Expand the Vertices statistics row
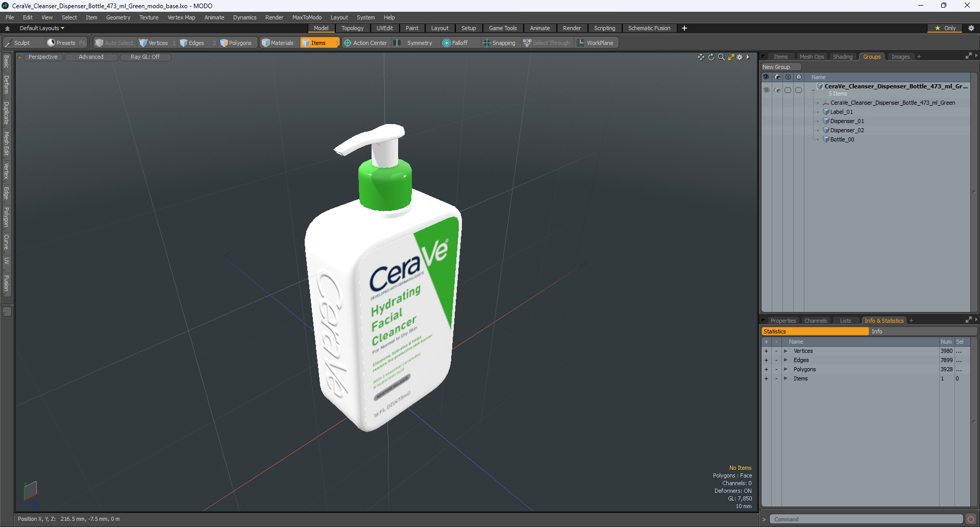 [x=786, y=351]
